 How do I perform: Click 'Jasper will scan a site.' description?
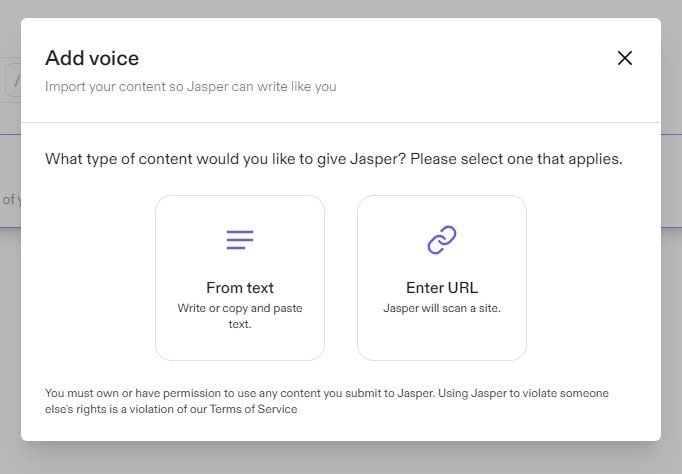[x=442, y=308]
